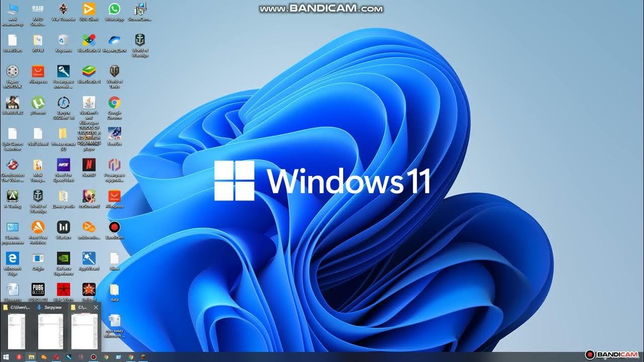Click the Bandicam taskbar record icon
The image size is (644, 362).
coord(94,357)
